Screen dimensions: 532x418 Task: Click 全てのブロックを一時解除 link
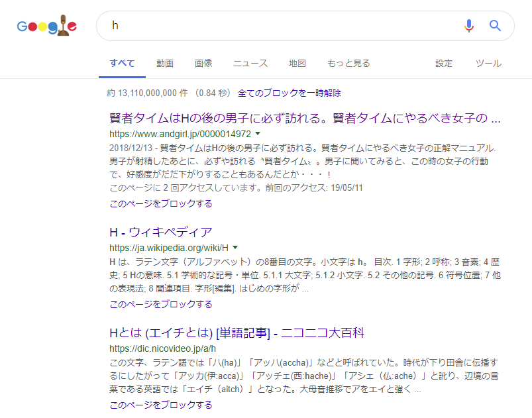pyautogui.click(x=290, y=93)
